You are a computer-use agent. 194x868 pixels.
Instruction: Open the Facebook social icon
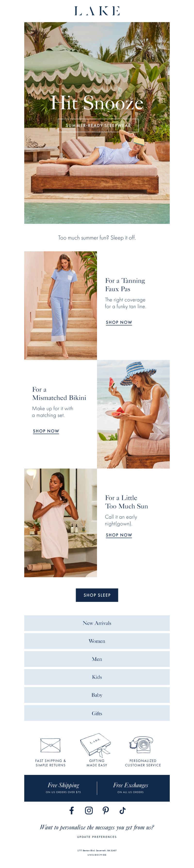(x=72, y=810)
